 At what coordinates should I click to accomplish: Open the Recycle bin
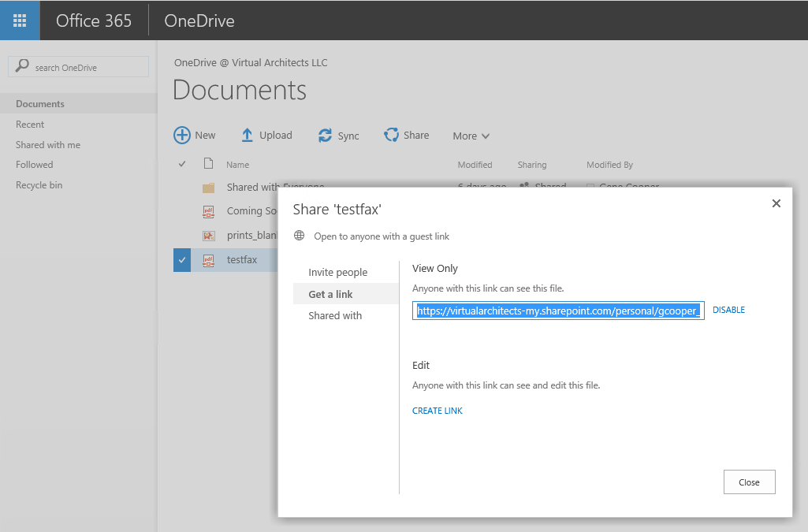[39, 185]
